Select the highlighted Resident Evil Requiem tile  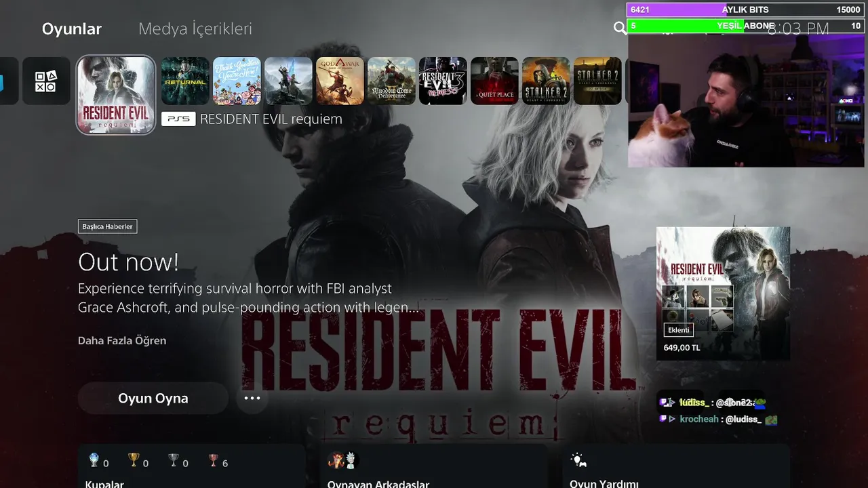[116, 95]
